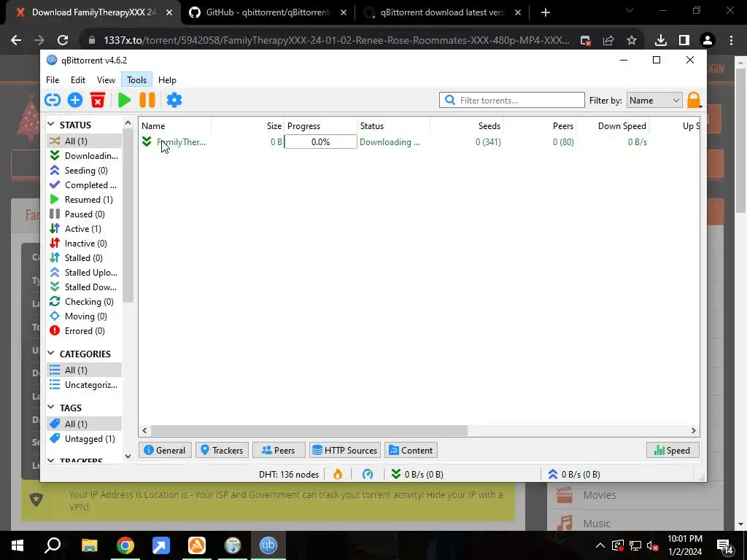Select the Checking (0) filter
Viewport: 747px width, 560px height.
85,302
